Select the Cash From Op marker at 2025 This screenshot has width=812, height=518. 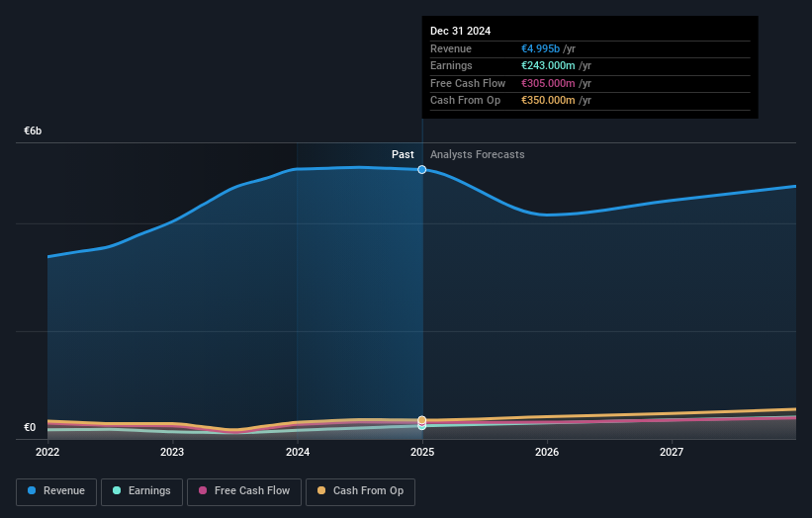coord(422,420)
